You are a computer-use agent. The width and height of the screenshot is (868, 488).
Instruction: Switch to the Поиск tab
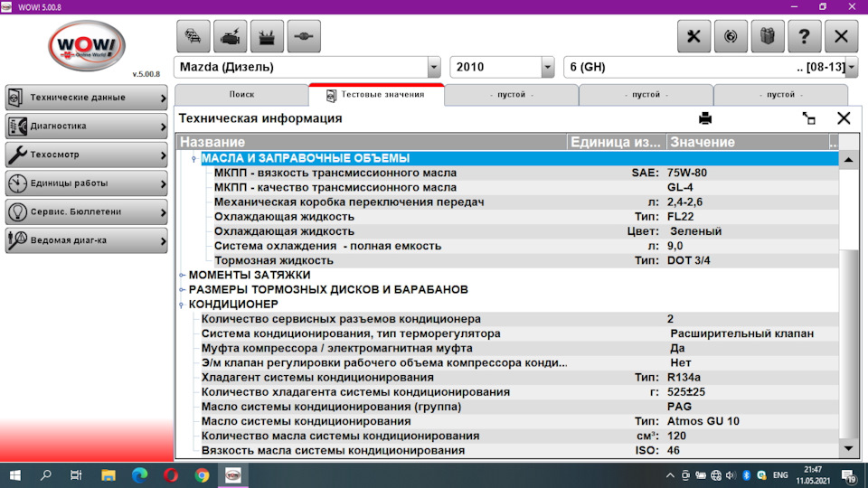tap(241, 95)
